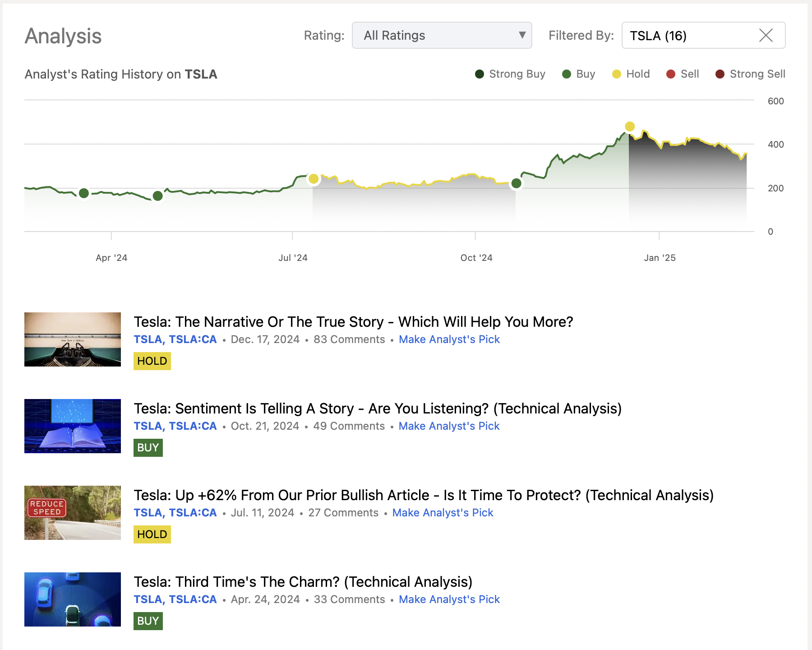Toggle Sell legend item
The width and height of the screenshot is (812, 650).
(683, 74)
